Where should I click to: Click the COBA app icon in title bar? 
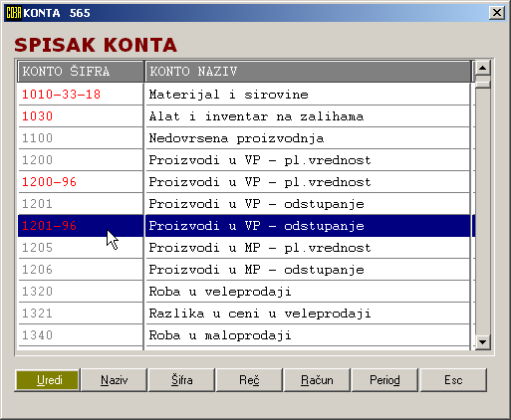(14, 13)
